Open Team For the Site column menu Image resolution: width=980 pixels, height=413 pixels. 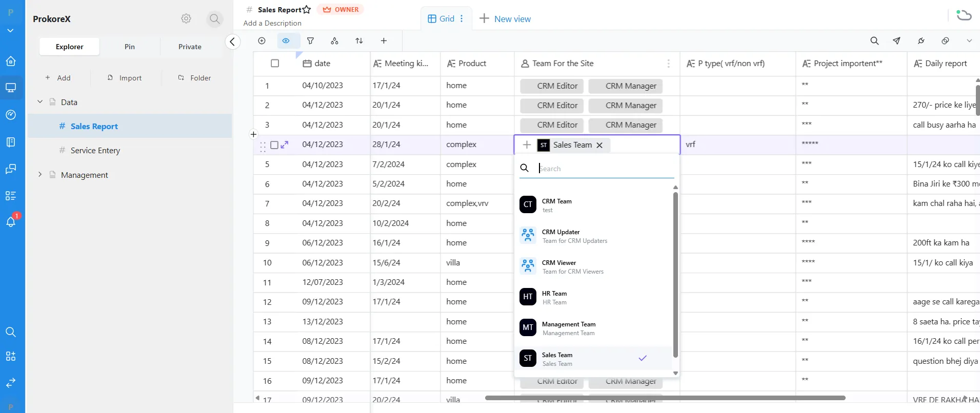click(668, 64)
